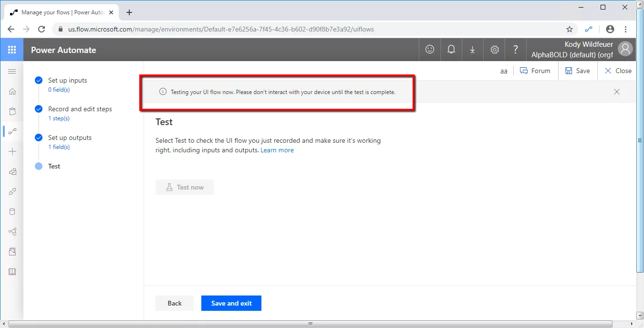644x328 pixels.
Task: Click the info icon in the banner
Action: pyautogui.click(x=163, y=92)
